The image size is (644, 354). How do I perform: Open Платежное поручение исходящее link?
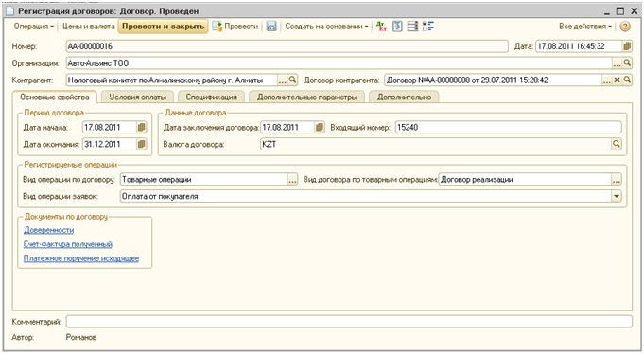[x=81, y=258]
